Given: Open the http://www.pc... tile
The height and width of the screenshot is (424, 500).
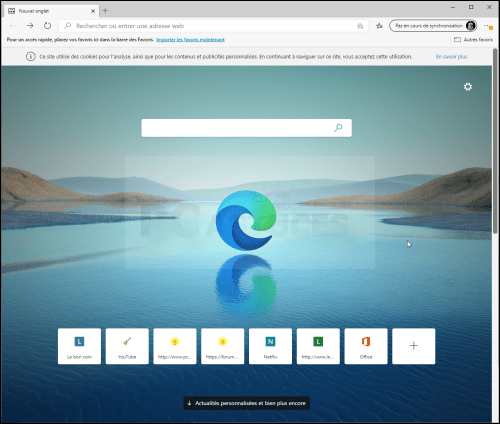Looking at the screenshot, I should click(x=175, y=346).
